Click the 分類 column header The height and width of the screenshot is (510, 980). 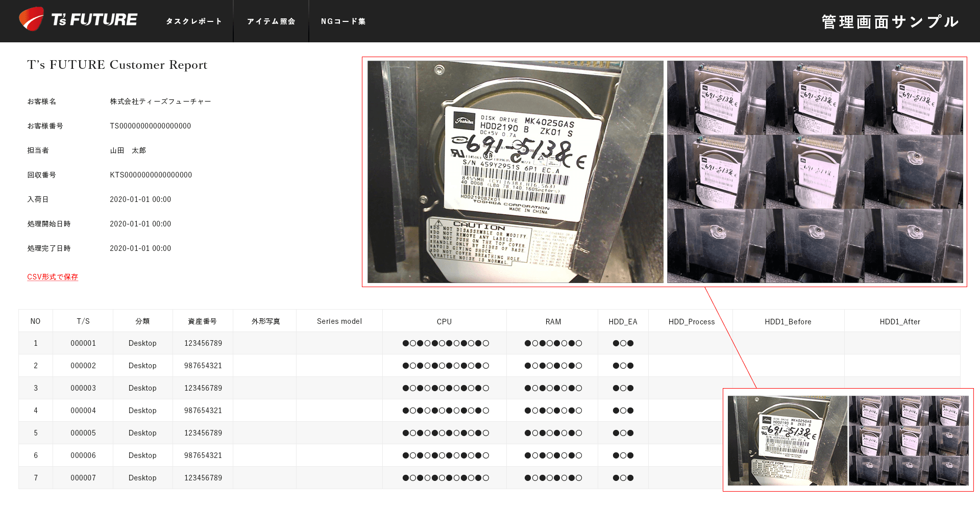pos(142,321)
